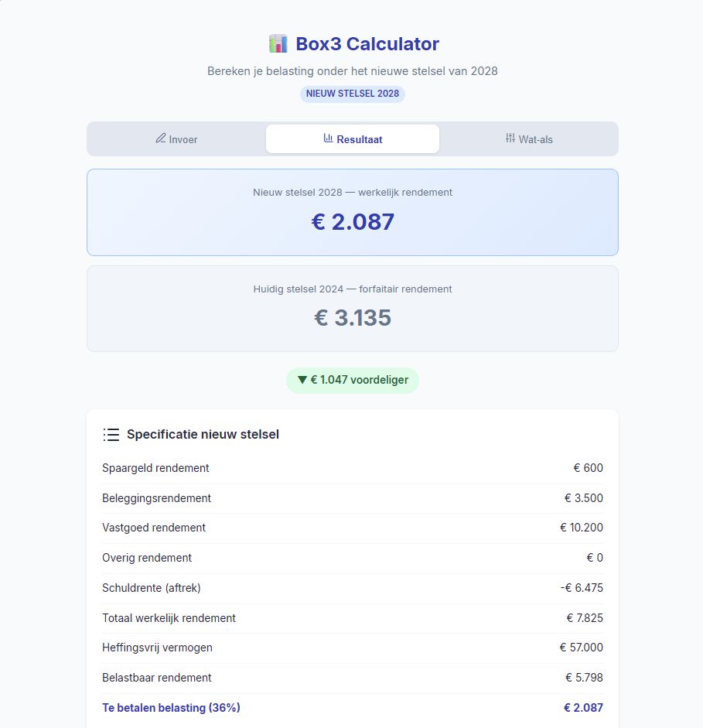Click the green downward triangle in the savings badge

pyautogui.click(x=302, y=380)
